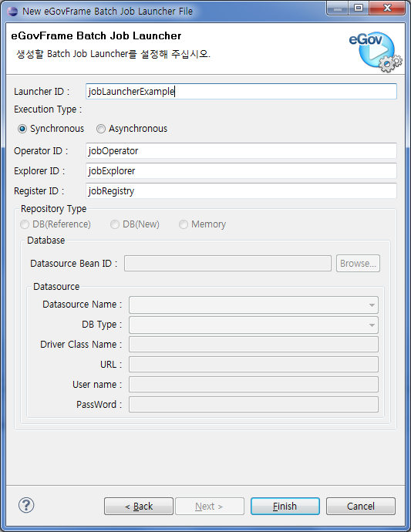Screen dimensions: 411x532
Task: Click the Driver Class Name field
Action: click(254, 345)
